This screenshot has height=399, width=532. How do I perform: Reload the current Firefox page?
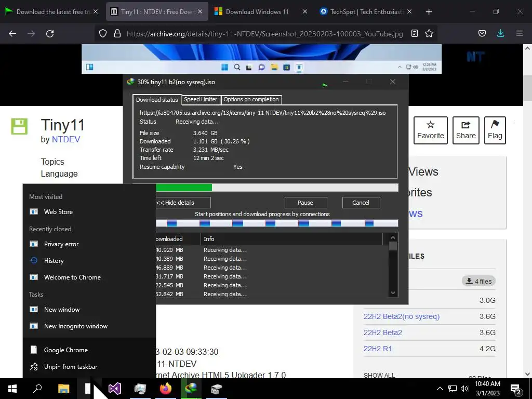click(50, 33)
